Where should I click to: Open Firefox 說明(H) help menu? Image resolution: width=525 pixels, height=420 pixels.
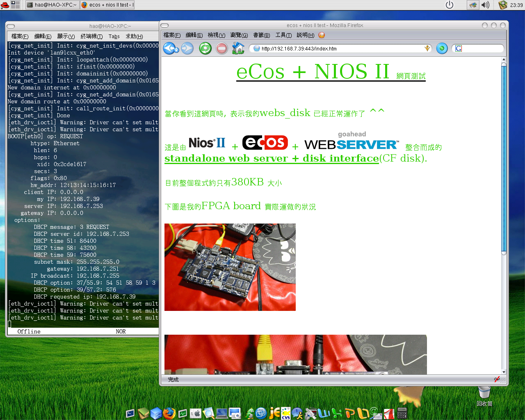pyautogui.click(x=306, y=35)
